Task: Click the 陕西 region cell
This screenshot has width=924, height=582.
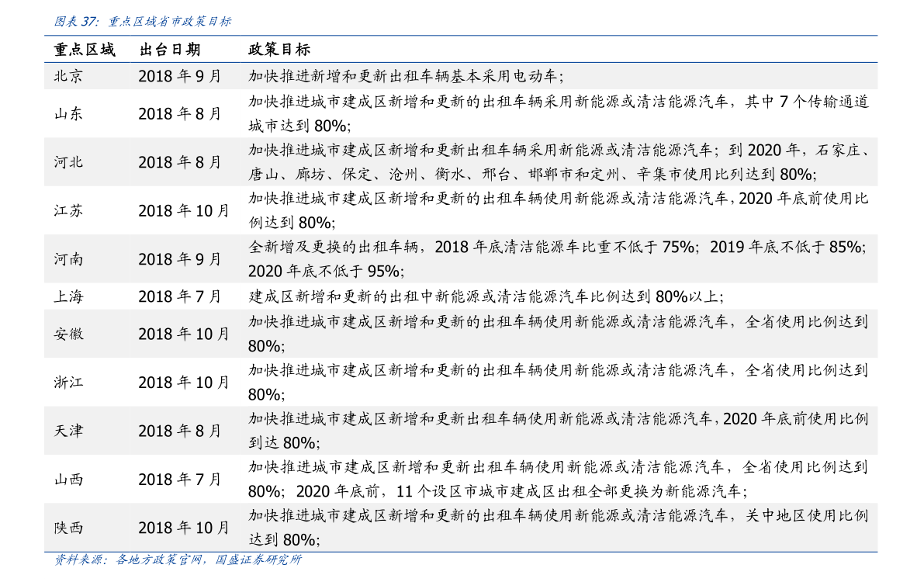Action: click(68, 527)
